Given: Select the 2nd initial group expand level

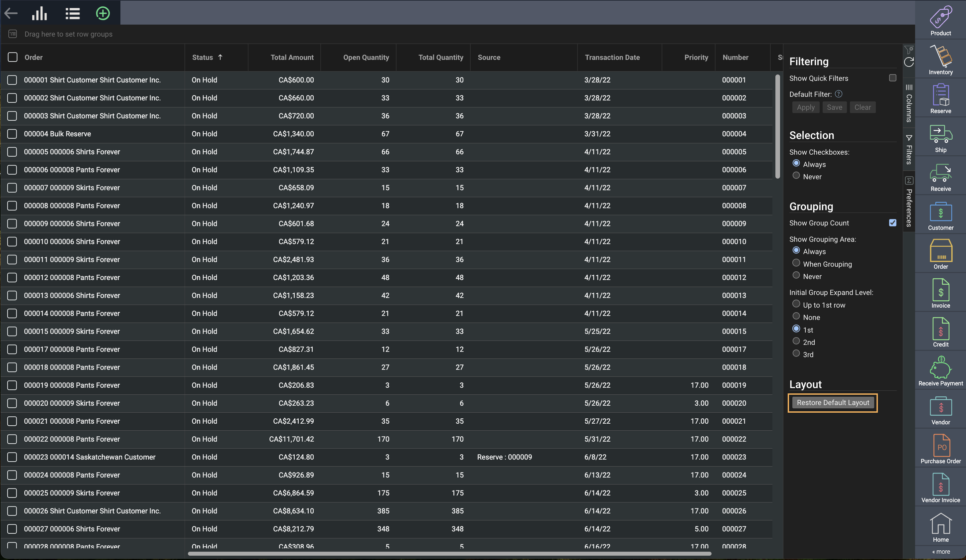Looking at the screenshot, I should tap(796, 341).
